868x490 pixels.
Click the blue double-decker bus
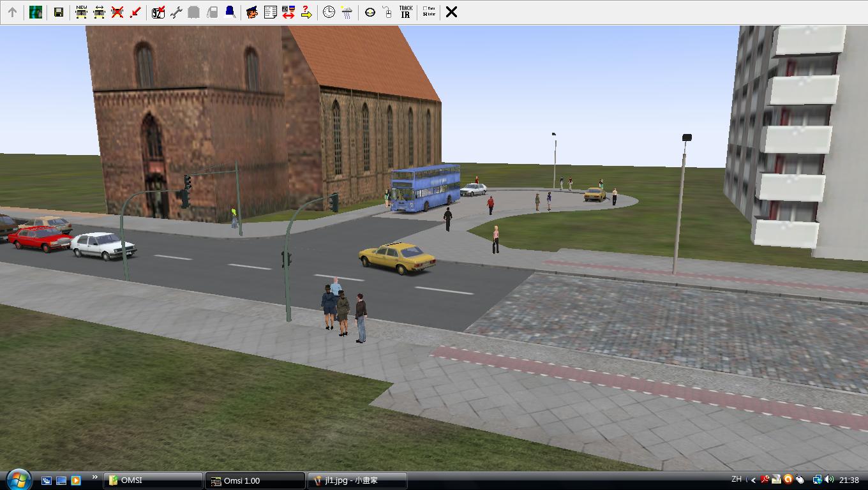426,189
